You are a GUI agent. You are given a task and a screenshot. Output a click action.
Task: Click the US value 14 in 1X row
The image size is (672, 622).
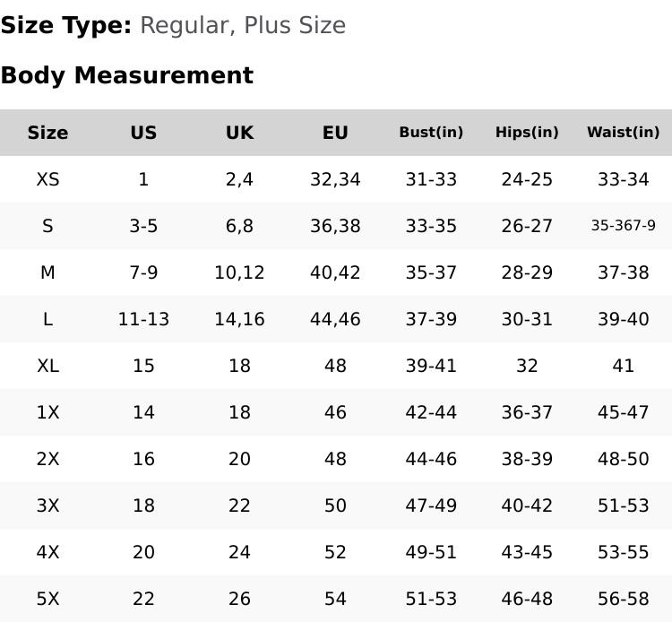point(143,412)
